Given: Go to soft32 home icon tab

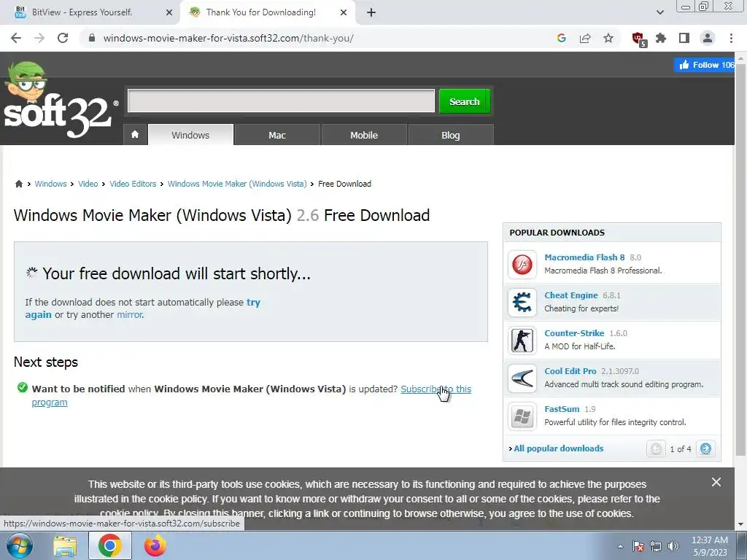Looking at the screenshot, I should 135,135.
